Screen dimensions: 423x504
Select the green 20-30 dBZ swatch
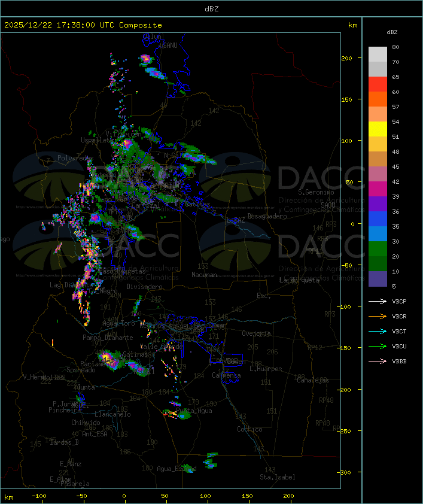tap(378, 248)
